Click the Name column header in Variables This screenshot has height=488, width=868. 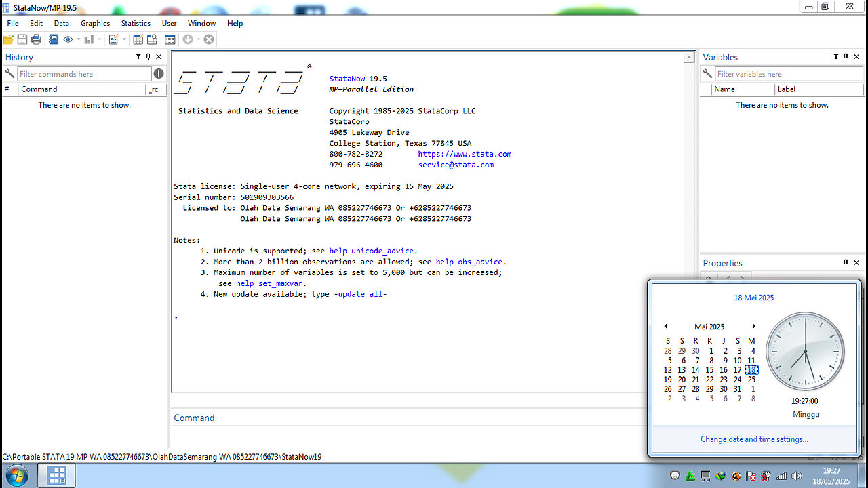[743, 89]
